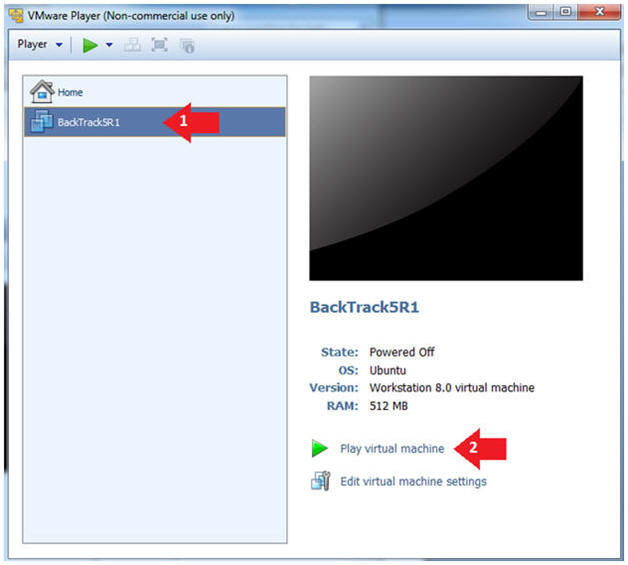The width and height of the screenshot is (628, 565).
Task: Enter full screen mode via toolbar icon
Action: [159, 45]
